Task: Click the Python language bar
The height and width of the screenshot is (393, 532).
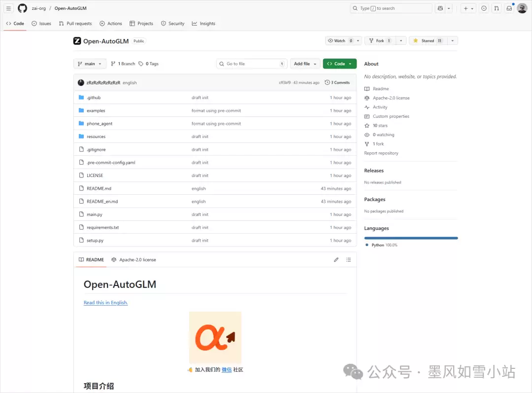Action: (411, 238)
